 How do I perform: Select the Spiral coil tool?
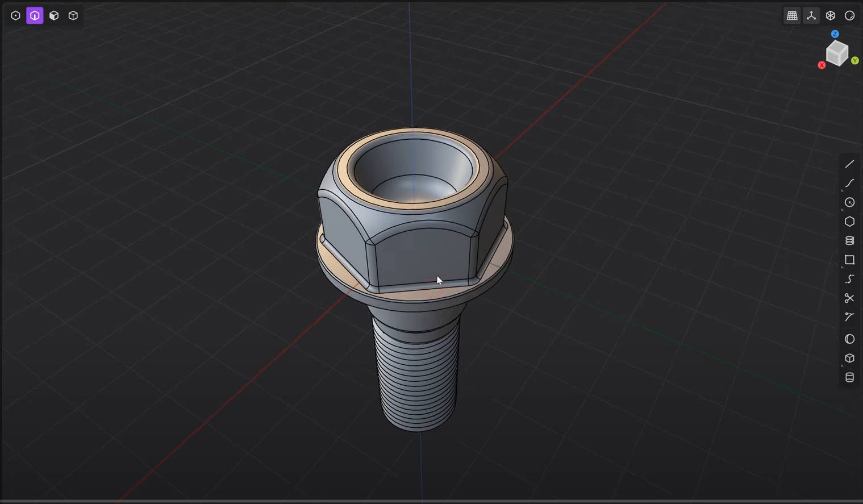pos(849,241)
